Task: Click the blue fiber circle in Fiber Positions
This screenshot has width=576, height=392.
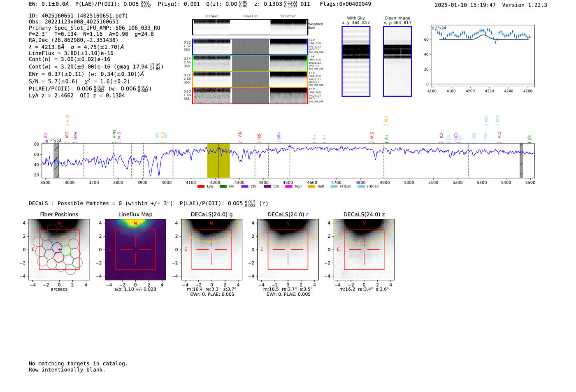Action: (57, 247)
